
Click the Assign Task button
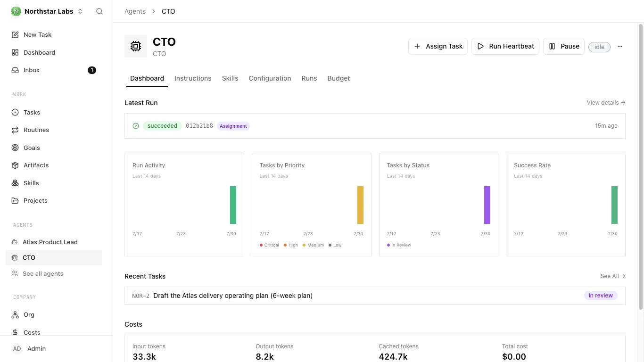click(438, 46)
